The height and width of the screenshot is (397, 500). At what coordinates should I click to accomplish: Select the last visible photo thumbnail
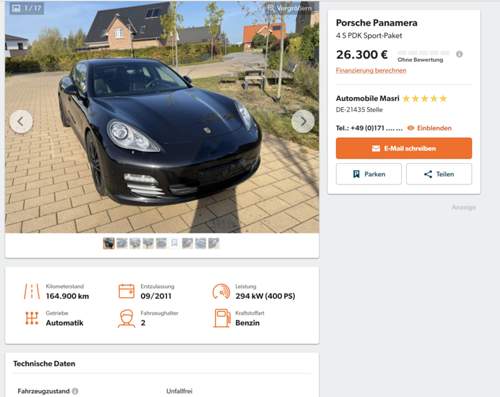pos(214,243)
